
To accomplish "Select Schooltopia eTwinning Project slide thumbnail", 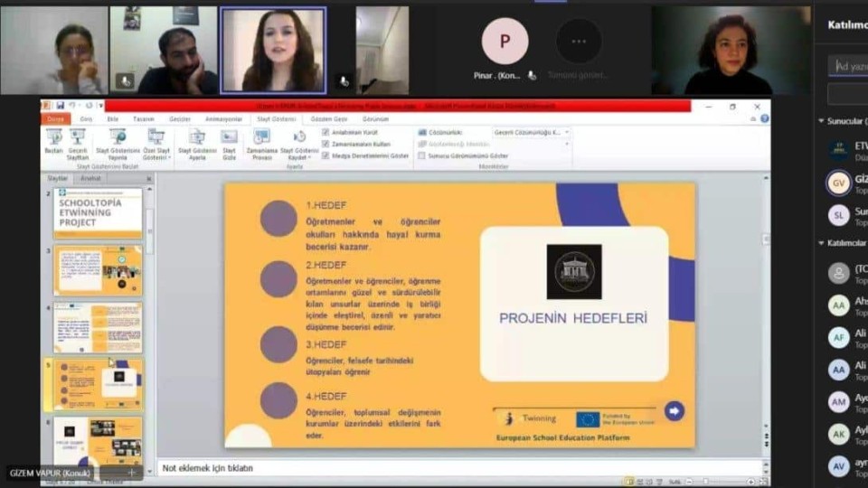I will coord(98,213).
